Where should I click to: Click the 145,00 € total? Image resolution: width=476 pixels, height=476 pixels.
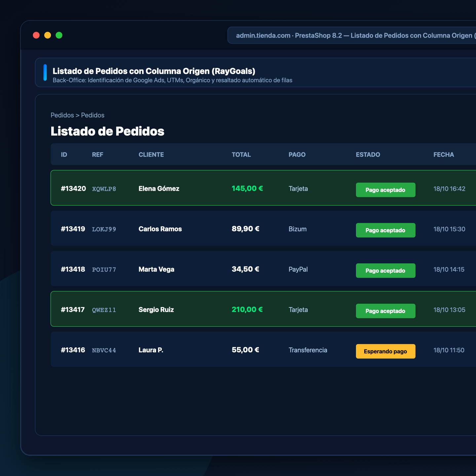pos(247,188)
